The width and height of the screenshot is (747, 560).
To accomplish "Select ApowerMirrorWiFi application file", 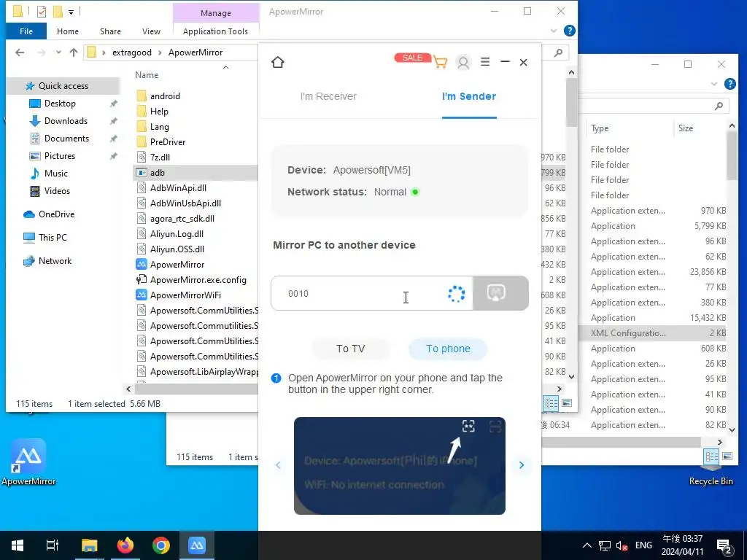I will pos(185,295).
